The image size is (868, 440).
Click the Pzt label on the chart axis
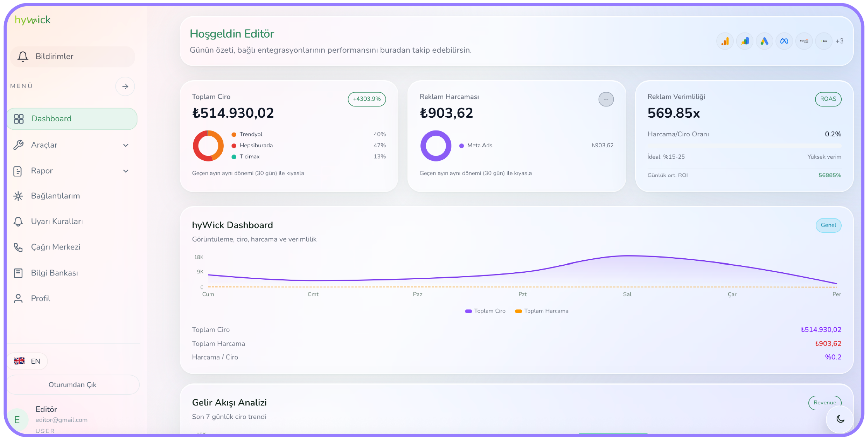coord(523,295)
